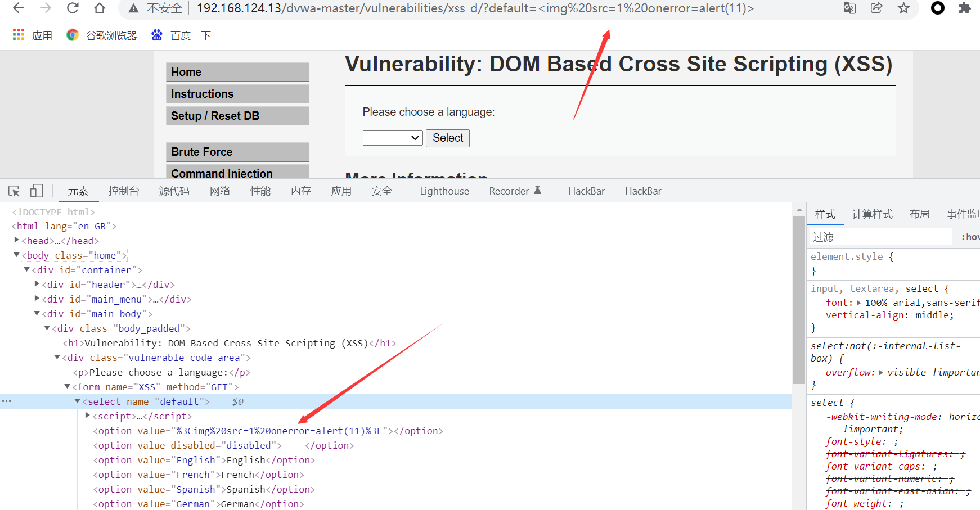This screenshot has height=510, width=980.
Task: Click the not-secure warning triangle icon
Action: (133, 8)
